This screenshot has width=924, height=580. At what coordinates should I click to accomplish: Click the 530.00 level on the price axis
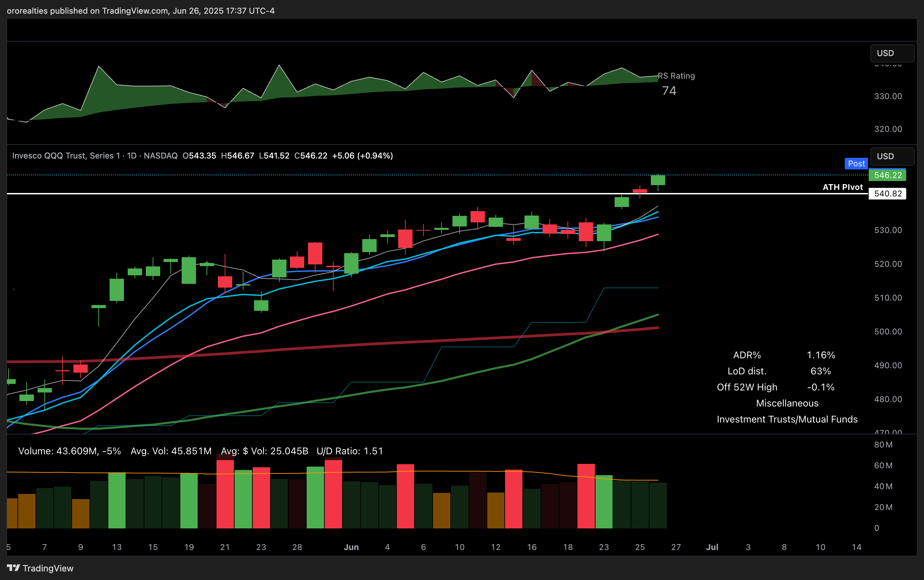pyautogui.click(x=888, y=230)
